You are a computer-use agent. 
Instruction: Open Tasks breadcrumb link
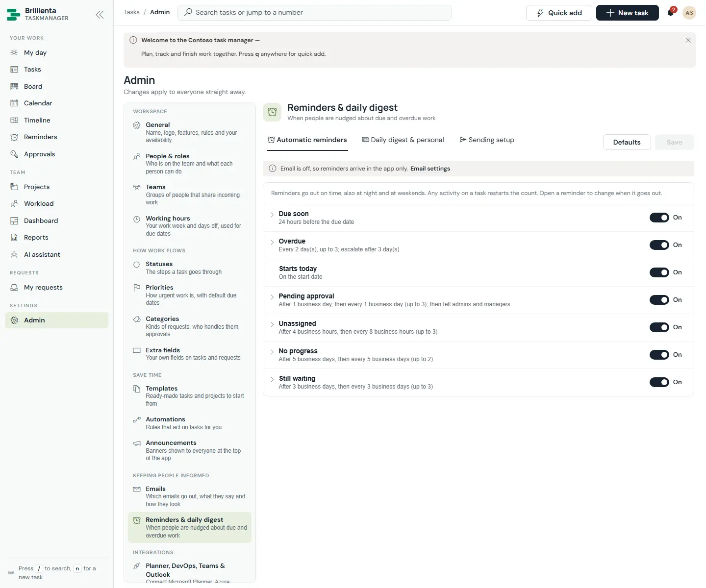[x=131, y=12]
